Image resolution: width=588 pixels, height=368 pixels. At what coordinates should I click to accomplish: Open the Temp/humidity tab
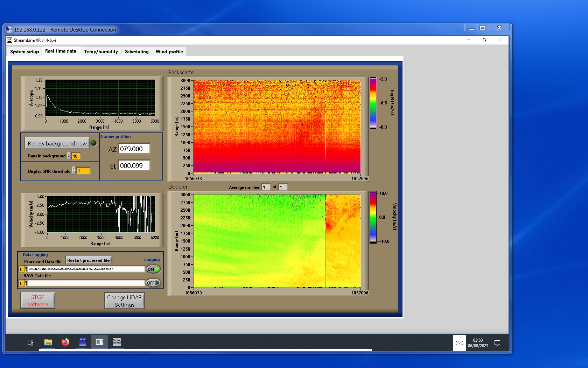(x=101, y=52)
